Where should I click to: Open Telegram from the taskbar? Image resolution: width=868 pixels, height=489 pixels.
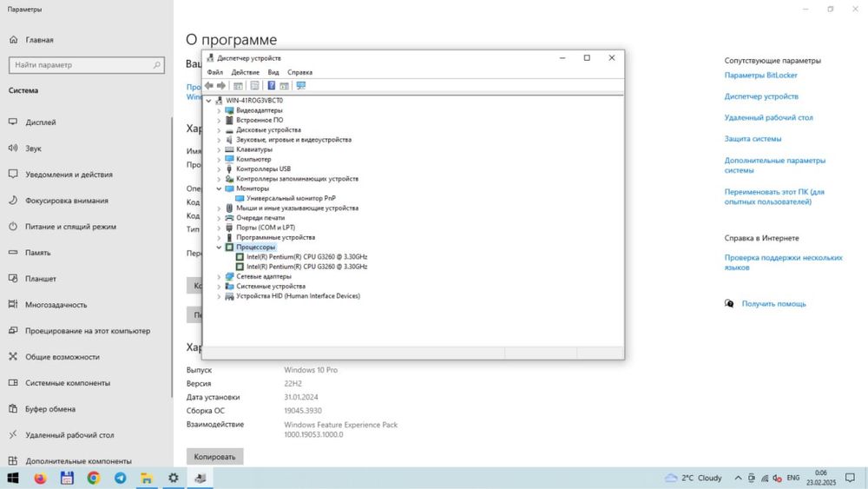tap(120, 478)
